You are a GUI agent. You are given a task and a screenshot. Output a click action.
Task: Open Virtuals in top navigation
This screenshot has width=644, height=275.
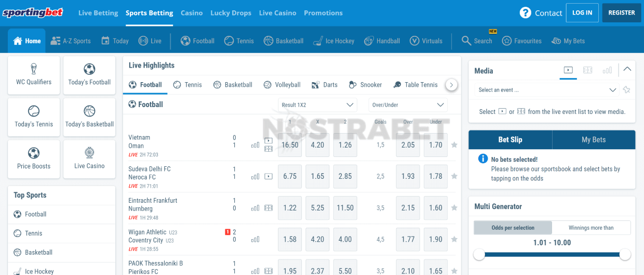[x=426, y=41]
